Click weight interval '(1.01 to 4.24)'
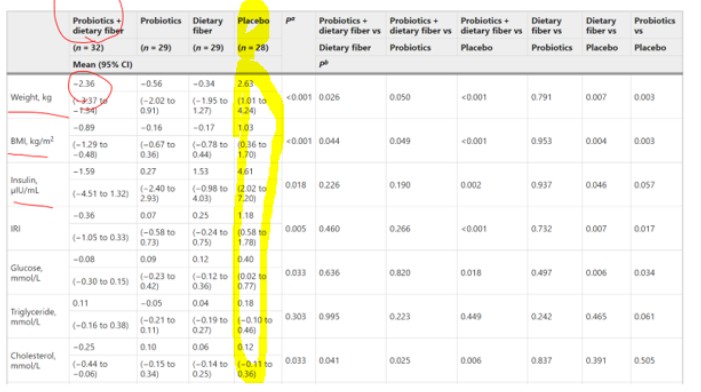Viewport: 701px width, 392px height. coord(252,105)
